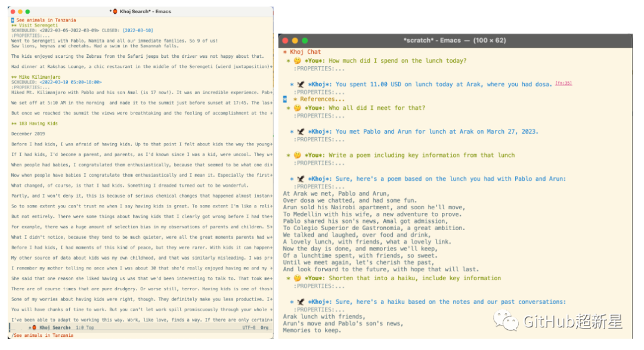Screen dimensions: 644x350
Task: Click the line 'Went to Serengeti with Pablo, Namita'
Action: (114, 41)
